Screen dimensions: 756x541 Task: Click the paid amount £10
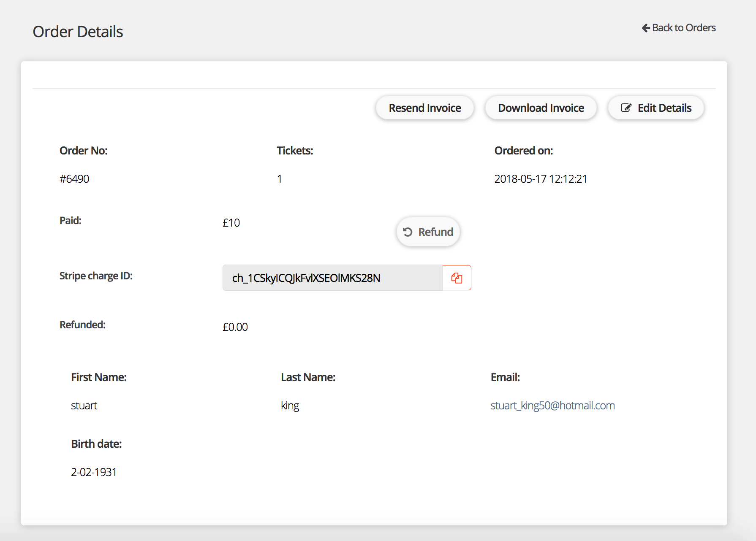click(231, 223)
